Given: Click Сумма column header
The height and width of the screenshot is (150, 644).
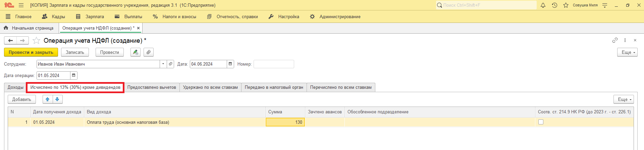Looking at the screenshot, I should click(285, 112).
